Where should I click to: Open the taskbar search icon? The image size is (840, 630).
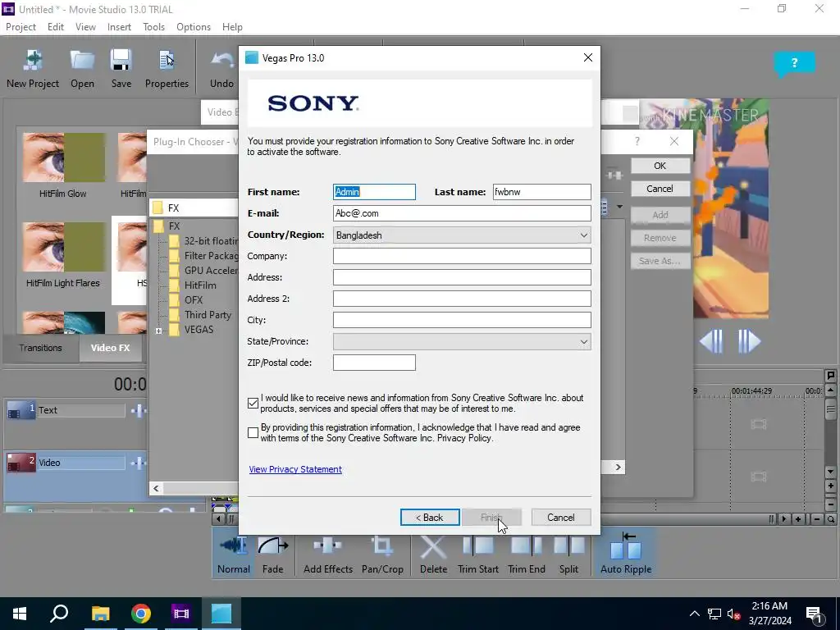pos(59,614)
